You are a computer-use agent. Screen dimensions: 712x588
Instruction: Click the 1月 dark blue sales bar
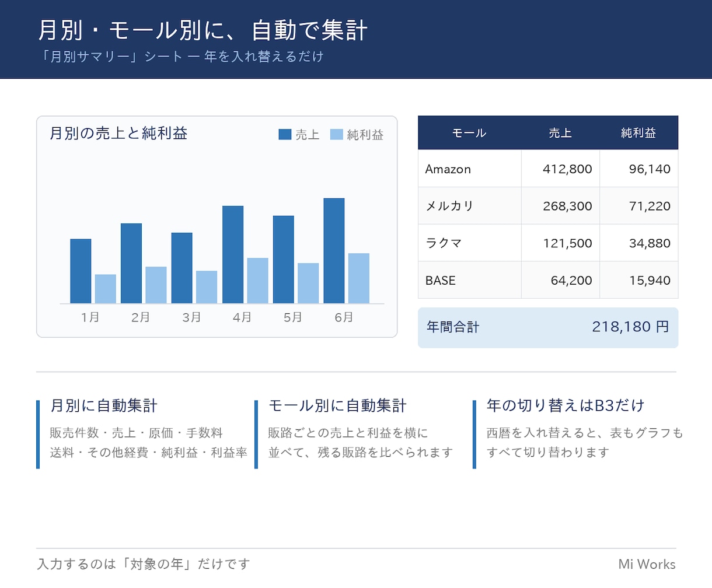pyautogui.click(x=81, y=271)
